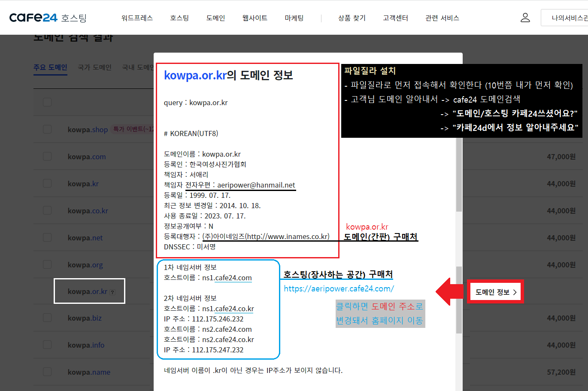Check the kowpa.co.kr checkbox
588x391 pixels.
click(x=47, y=210)
